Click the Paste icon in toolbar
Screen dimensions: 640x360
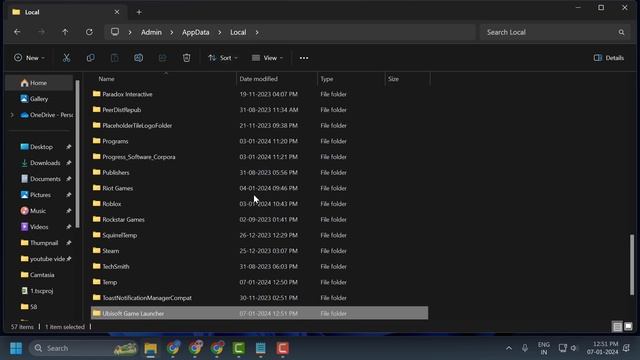115,58
